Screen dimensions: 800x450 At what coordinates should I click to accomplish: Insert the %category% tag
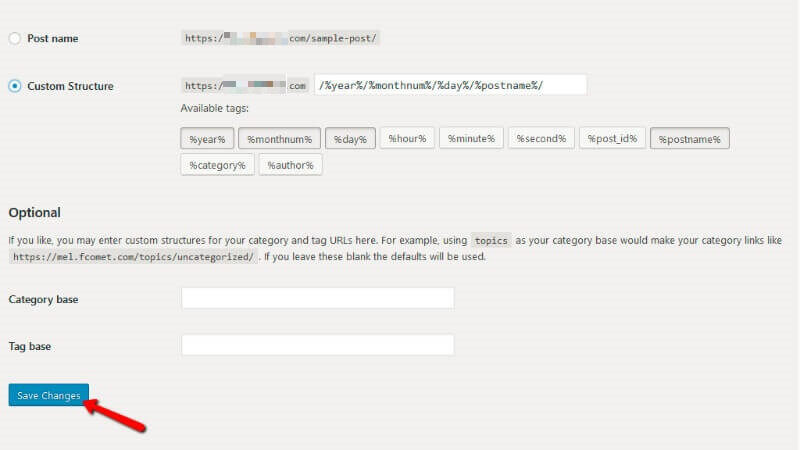coord(217,165)
